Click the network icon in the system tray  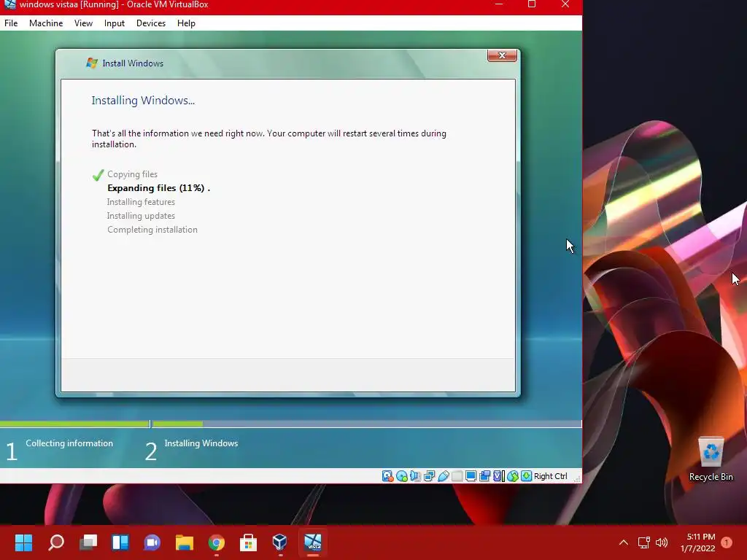(643, 542)
